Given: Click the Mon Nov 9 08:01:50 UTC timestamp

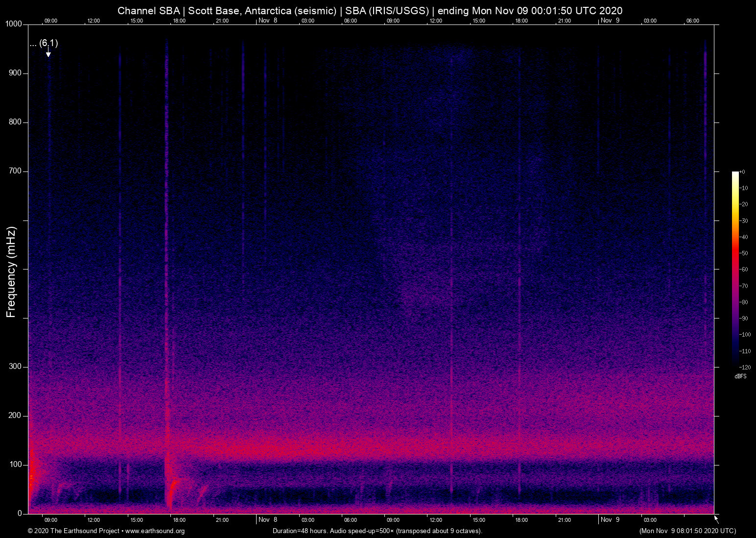Looking at the screenshot, I should pos(687,531).
